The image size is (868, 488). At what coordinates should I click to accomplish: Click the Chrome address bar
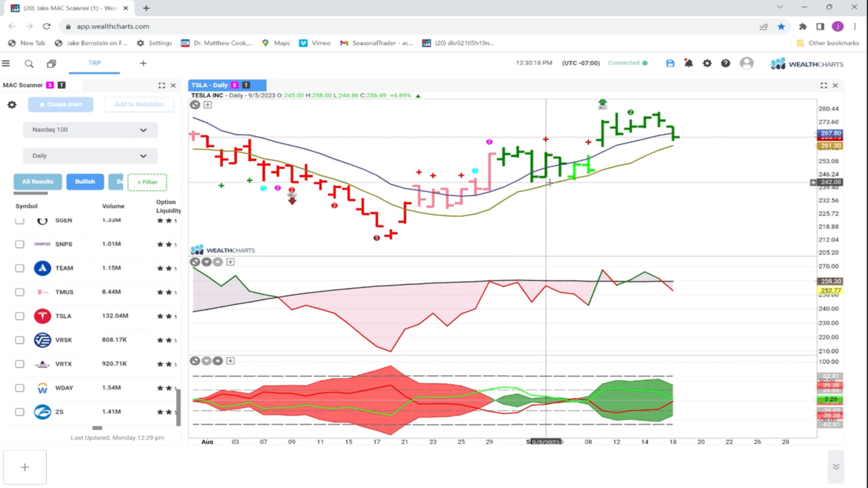[407, 26]
